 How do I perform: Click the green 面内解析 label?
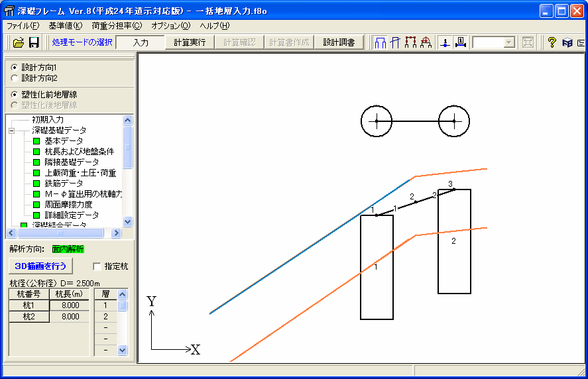pos(68,249)
